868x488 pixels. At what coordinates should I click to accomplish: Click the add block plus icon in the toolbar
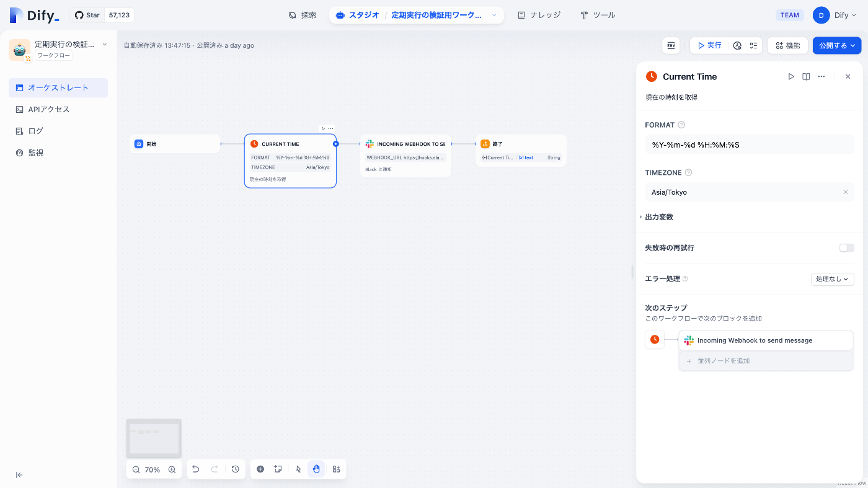pyautogui.click(x=260, y=469)
